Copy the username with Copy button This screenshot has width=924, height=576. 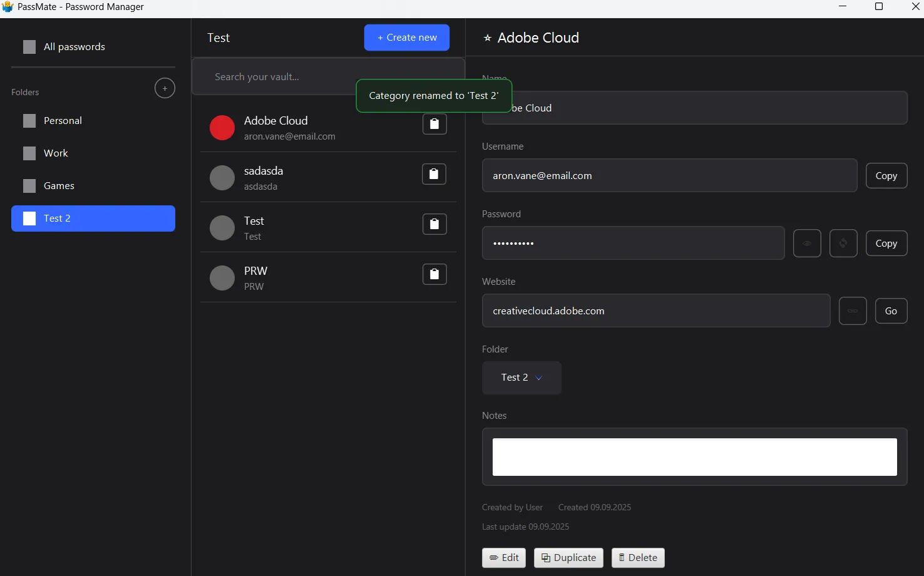tap(886, 176)
